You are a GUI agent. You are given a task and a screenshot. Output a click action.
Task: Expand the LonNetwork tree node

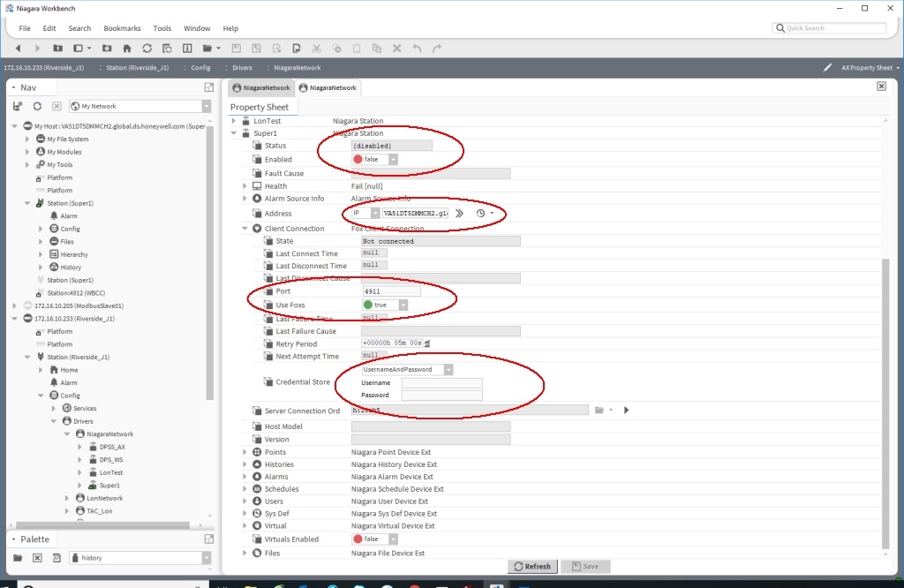pos(67,498)
